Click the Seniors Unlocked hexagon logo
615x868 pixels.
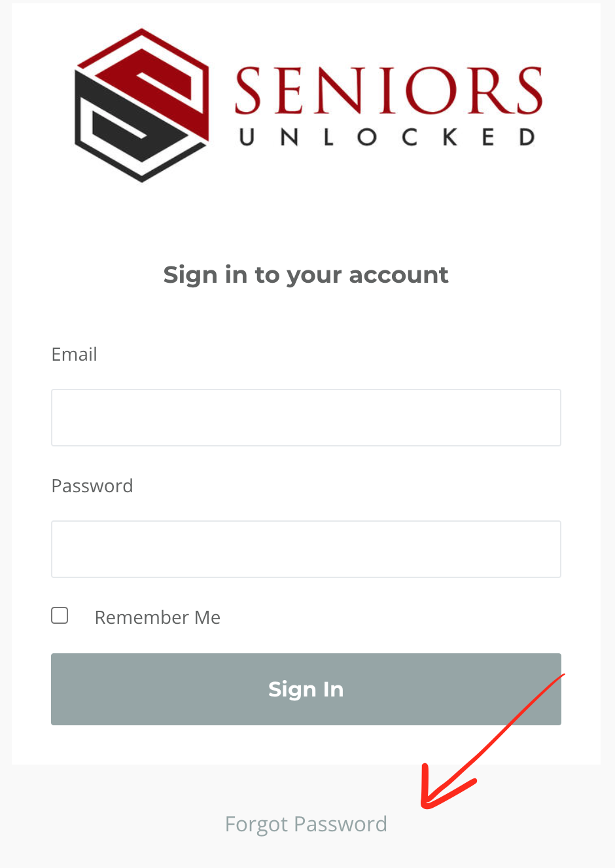[142, 105]
